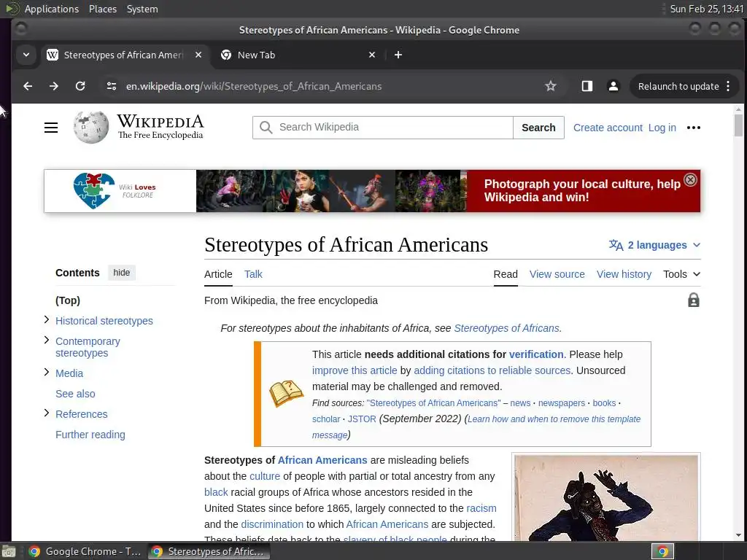The image size is (747, 560).
Task: Click the Wiki Loves Folklore heart logo
Action: click(x=94, y=190)
